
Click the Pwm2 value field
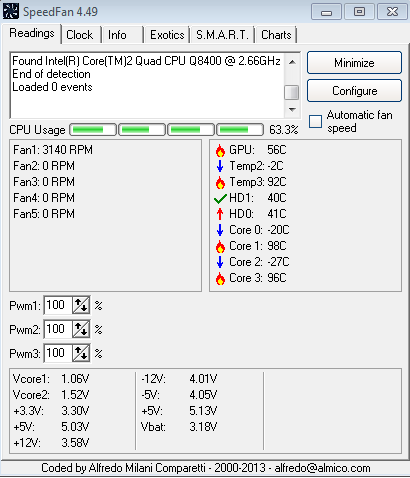pyautogui.click(x=58, y=329)
